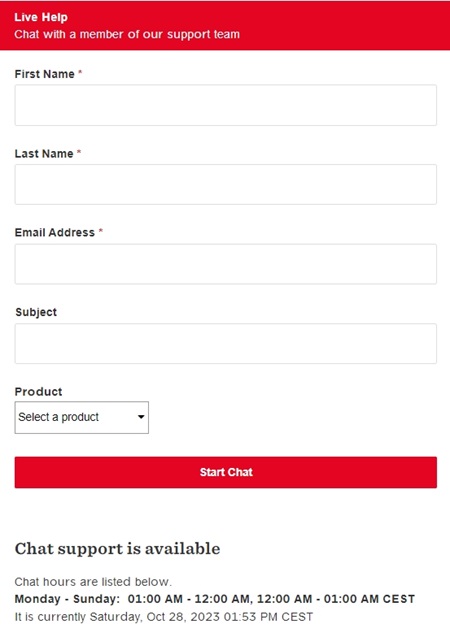Click the required asterisk beside Last Name

coord(79,152)
